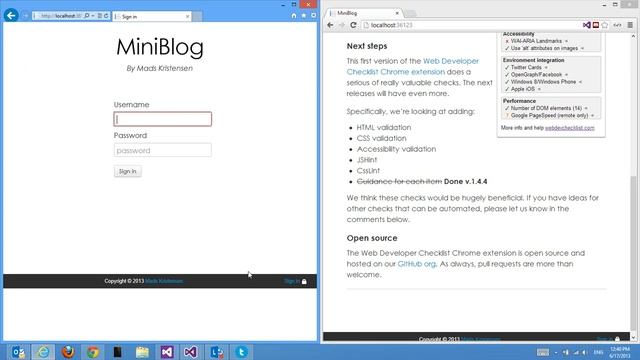Expand the Apple iOS item
Image resolution: width=640 pixels, height=360 pixels.
click(539, 89)
